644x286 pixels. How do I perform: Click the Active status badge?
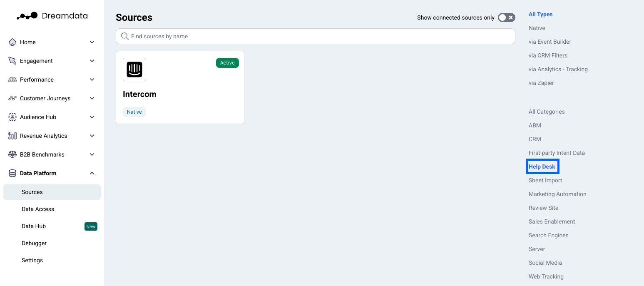pyautogui.click(x=227, y=63)
